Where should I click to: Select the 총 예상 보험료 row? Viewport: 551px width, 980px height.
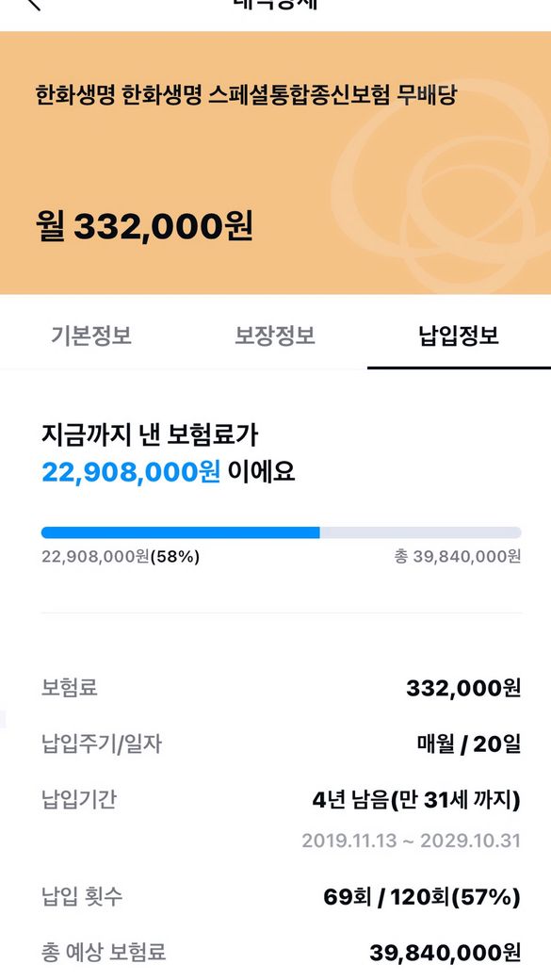click(x=281, y=953)
